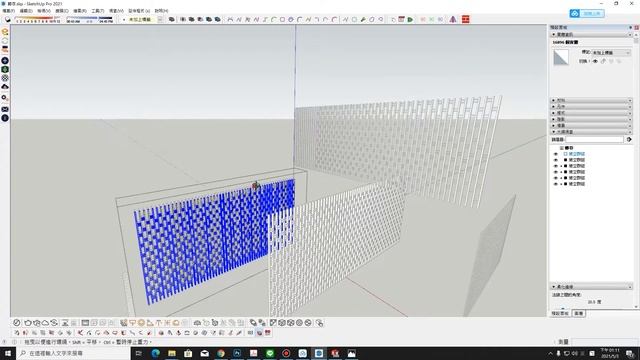Open the 編輯(E) menu
The image size is (640, 360).
coord(26,11)
